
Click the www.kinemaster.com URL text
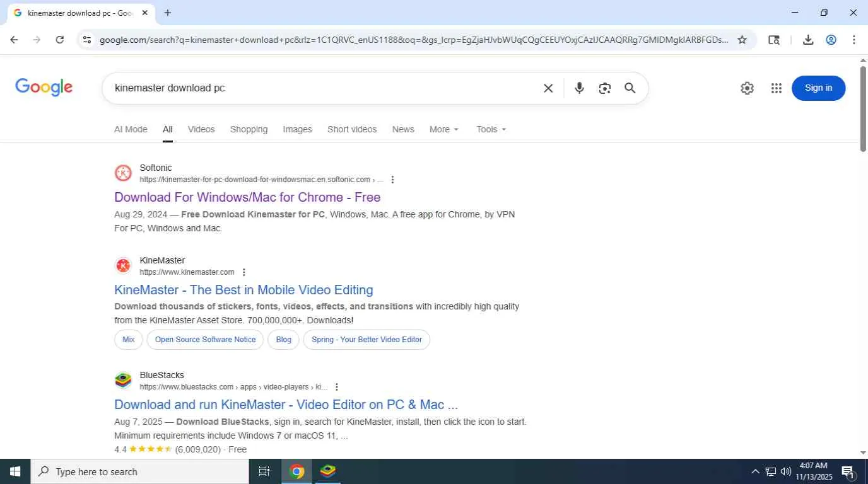[x=187, y=272]
